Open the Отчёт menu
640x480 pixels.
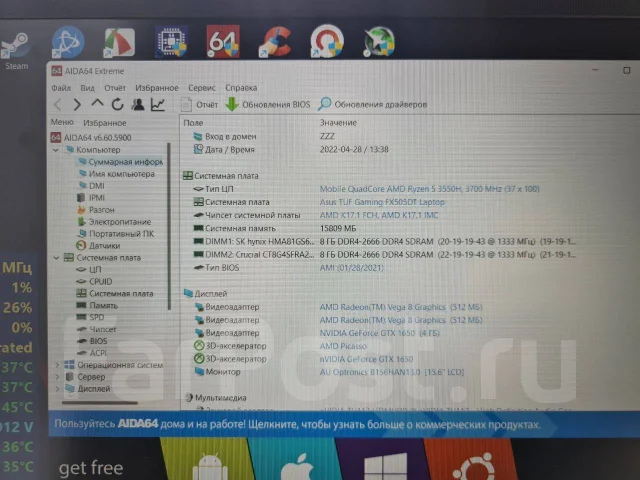(115, 88)
